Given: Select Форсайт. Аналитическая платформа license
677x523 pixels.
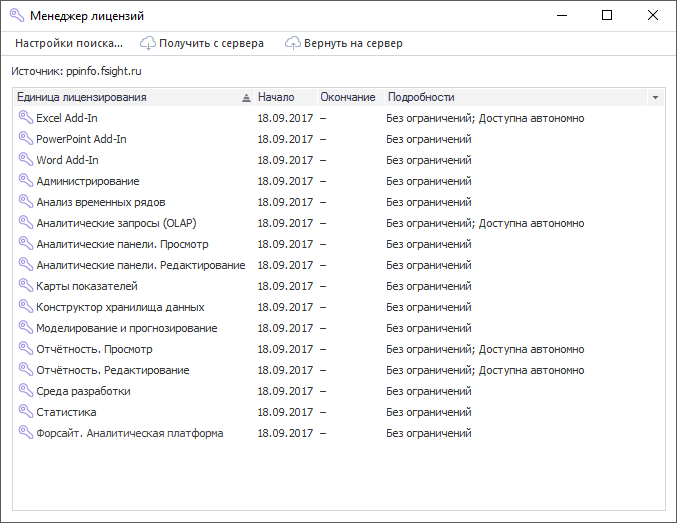Looking at the screenshot, I should pos(129,433).
